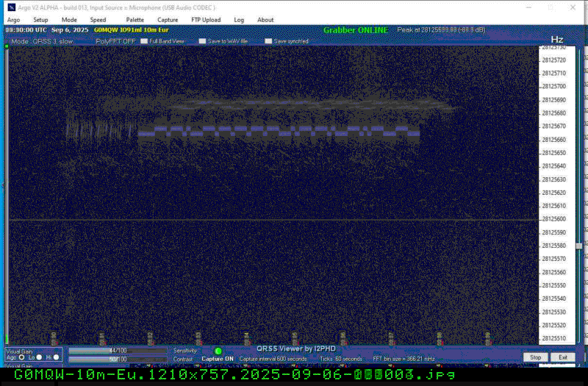Select the Agc visual gain radio button
Image resolution: width=588 pixels, height=386 pixels.
point(22,357)
